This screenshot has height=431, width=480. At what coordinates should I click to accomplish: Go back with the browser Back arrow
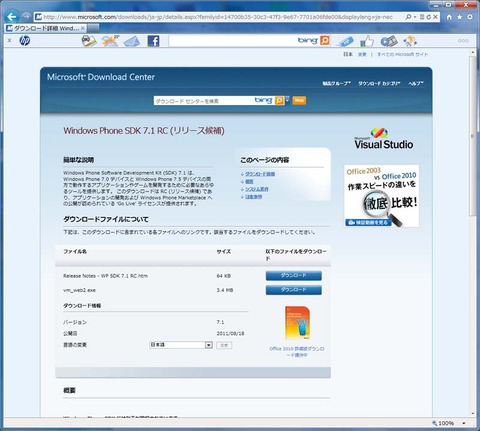point(12,17)
